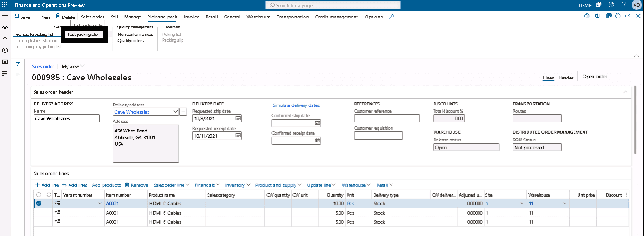Refresh the page
Image resolution: width=644 pixels, height=236 pixels.
point(618,16)
